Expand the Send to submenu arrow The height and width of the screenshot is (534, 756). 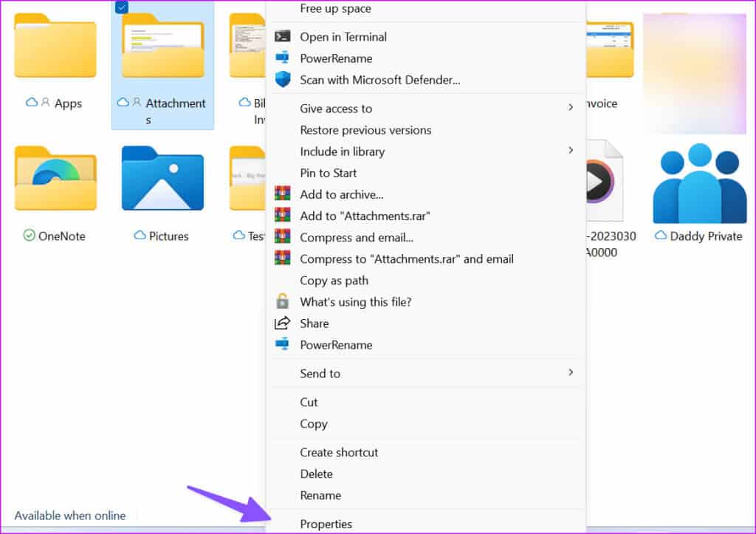pyautogui.click(x=570, y=373)
